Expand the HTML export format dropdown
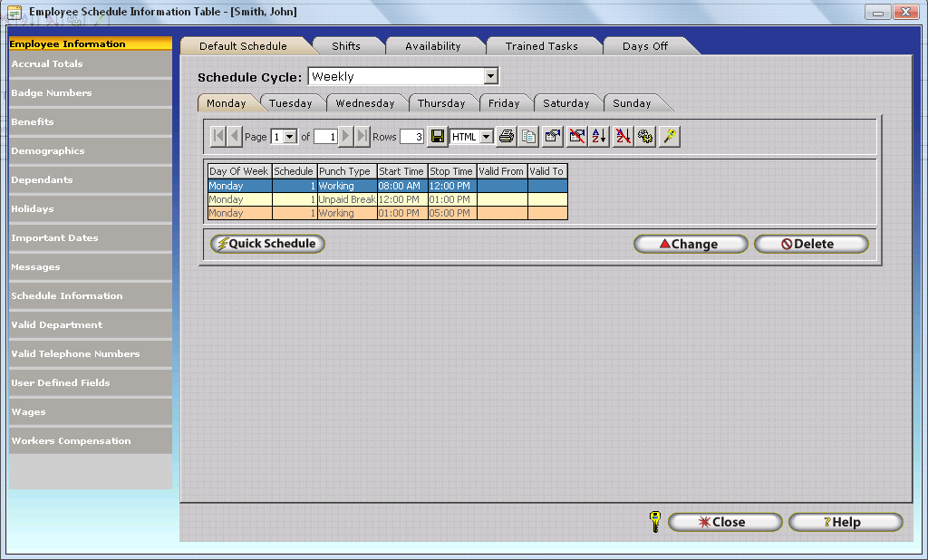928x560 pixels. (x=486, y=137)
